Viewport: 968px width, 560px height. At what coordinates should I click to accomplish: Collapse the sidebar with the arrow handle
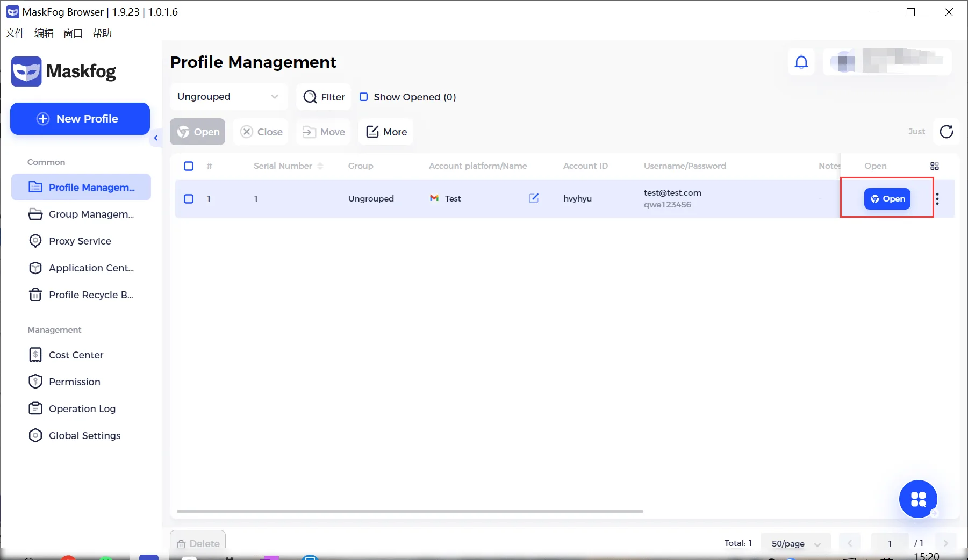(x=156, y=138)
